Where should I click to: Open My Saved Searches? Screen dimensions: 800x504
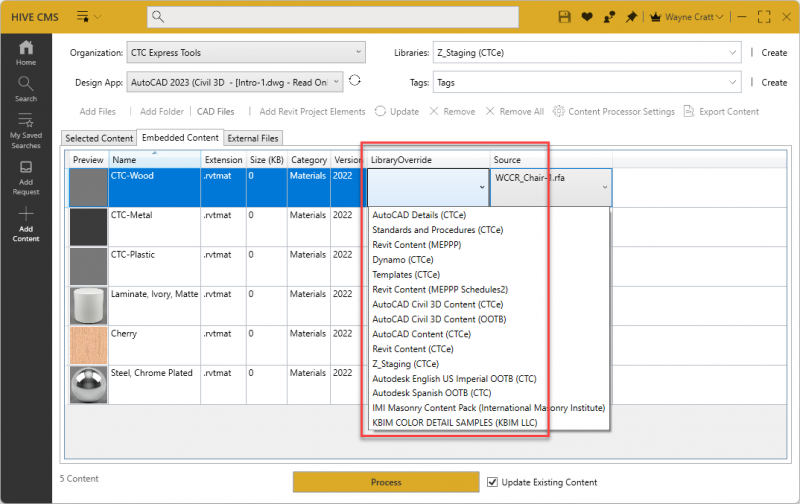pos(26,131)
